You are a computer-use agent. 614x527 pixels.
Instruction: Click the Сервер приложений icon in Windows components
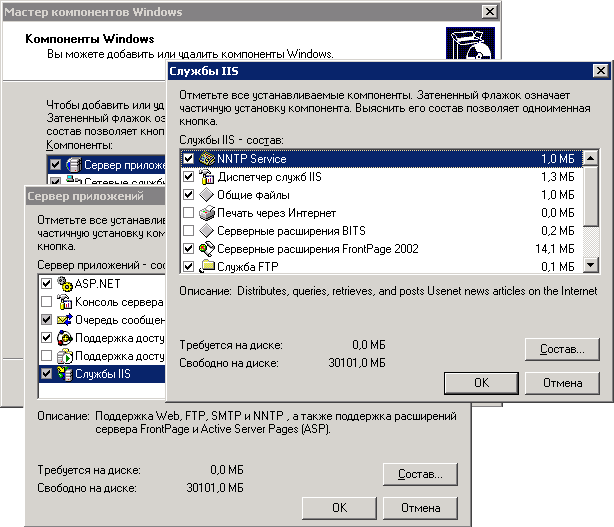(74, 165)
